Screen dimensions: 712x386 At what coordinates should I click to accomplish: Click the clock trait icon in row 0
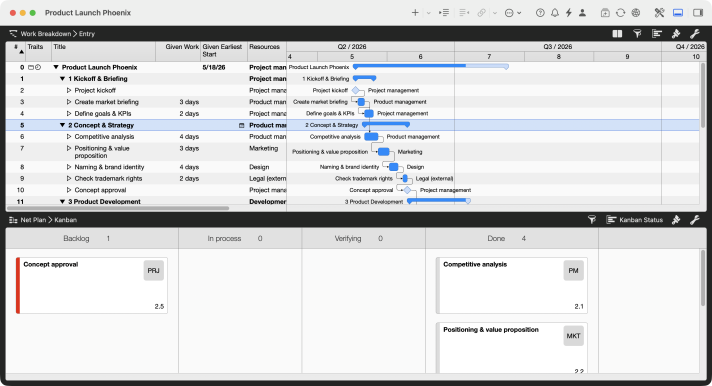click(38, 67)
